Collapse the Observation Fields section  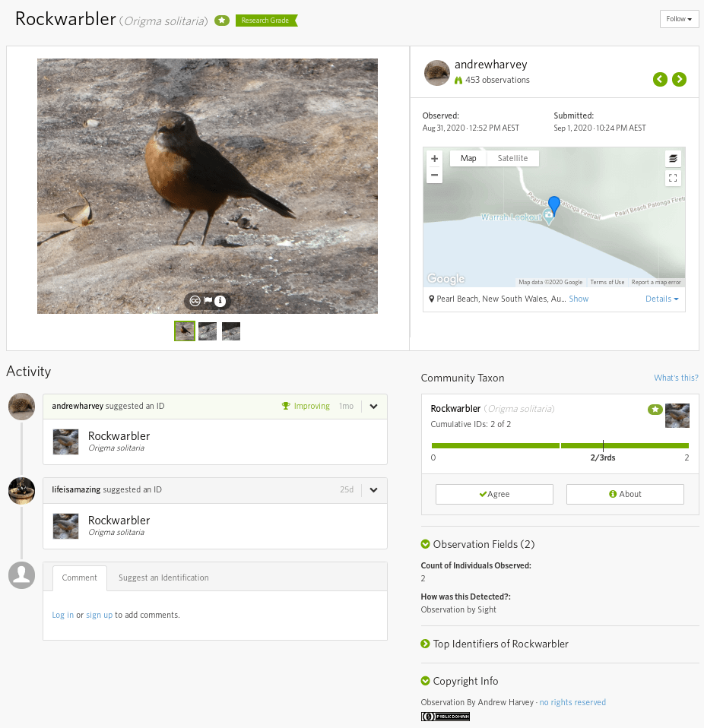tap(426, 544)
